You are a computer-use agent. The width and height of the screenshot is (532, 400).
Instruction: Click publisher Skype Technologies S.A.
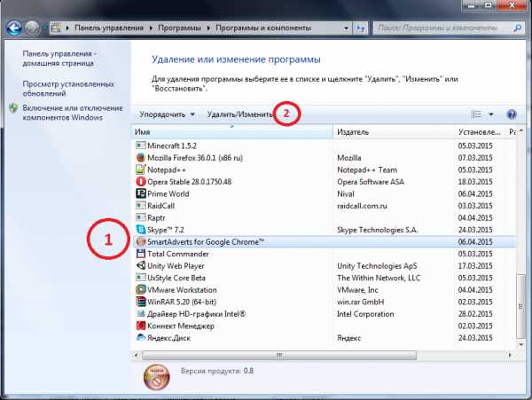coord(378,230)
